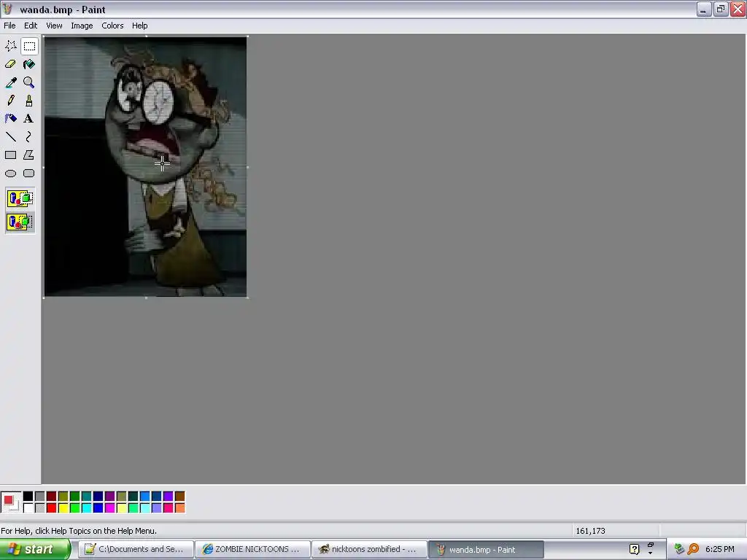The height and width of the screenshot is (560, 747).
Task: Select the Brush tool
Action: tap(29, 101)
